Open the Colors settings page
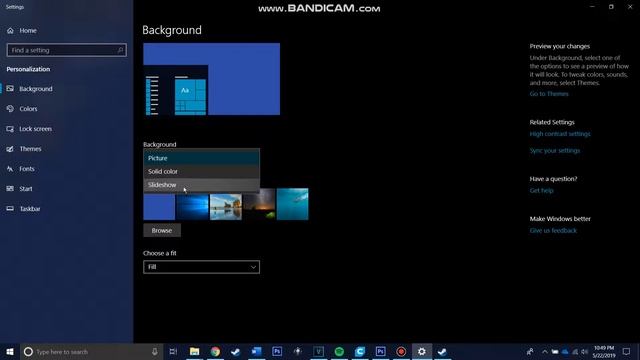This screenshot has height=360, width=640. 28,109
